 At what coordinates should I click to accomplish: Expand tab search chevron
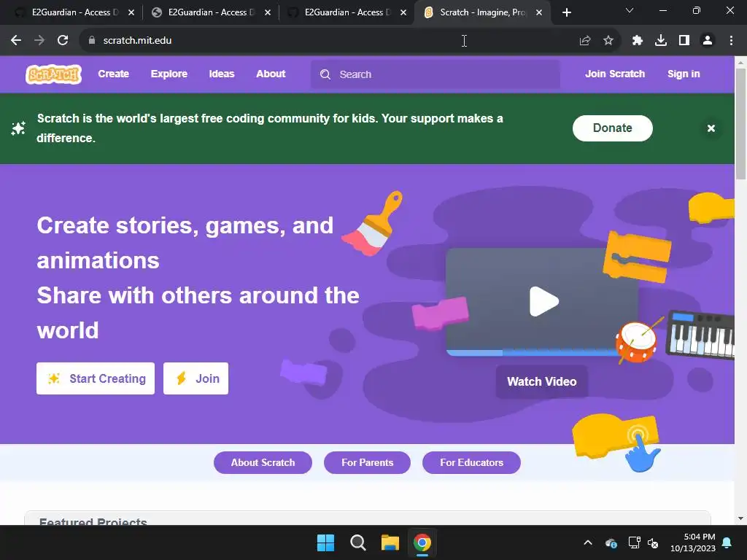pos(630,10)
